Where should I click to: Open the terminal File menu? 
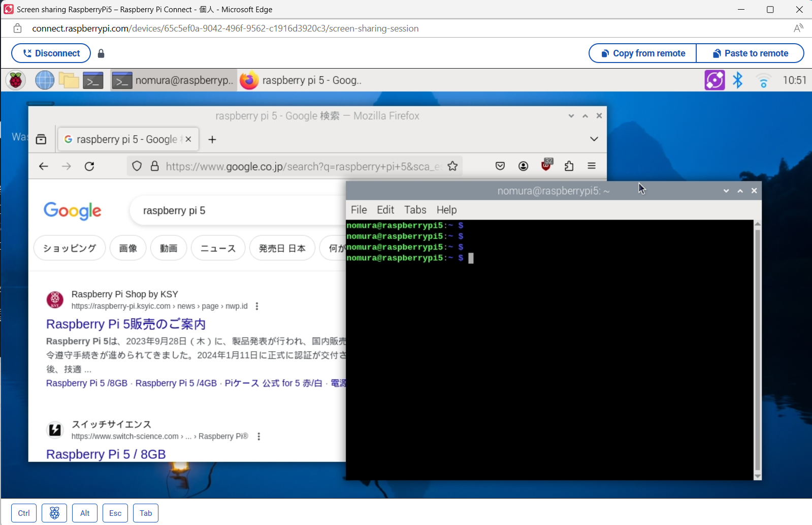point(359,210)
